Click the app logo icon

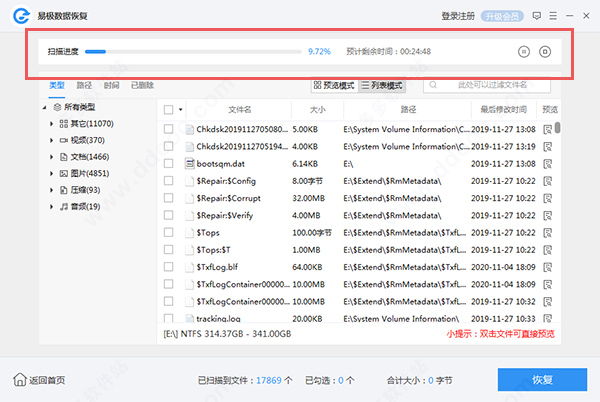click(x=21, y=16)
